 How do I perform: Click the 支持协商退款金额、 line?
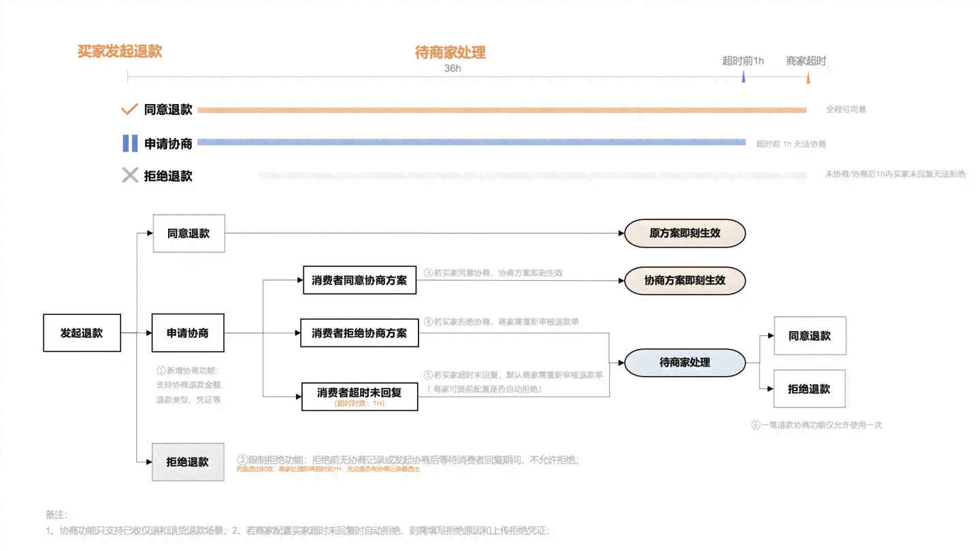190,385
